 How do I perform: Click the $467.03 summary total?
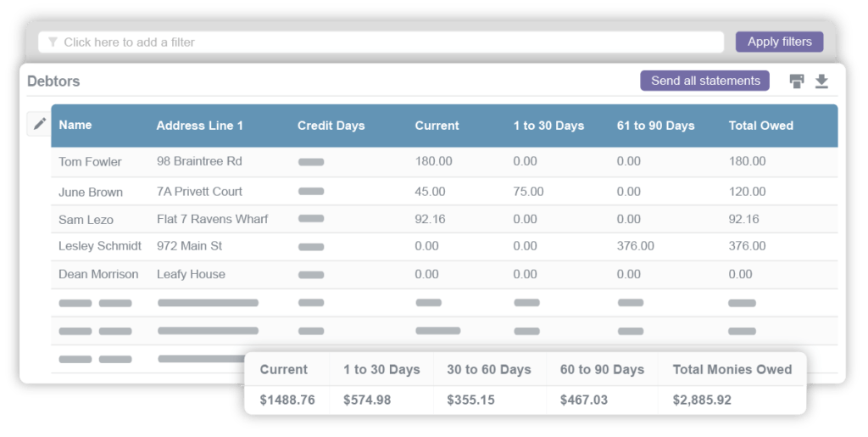(x=584, y=400)
